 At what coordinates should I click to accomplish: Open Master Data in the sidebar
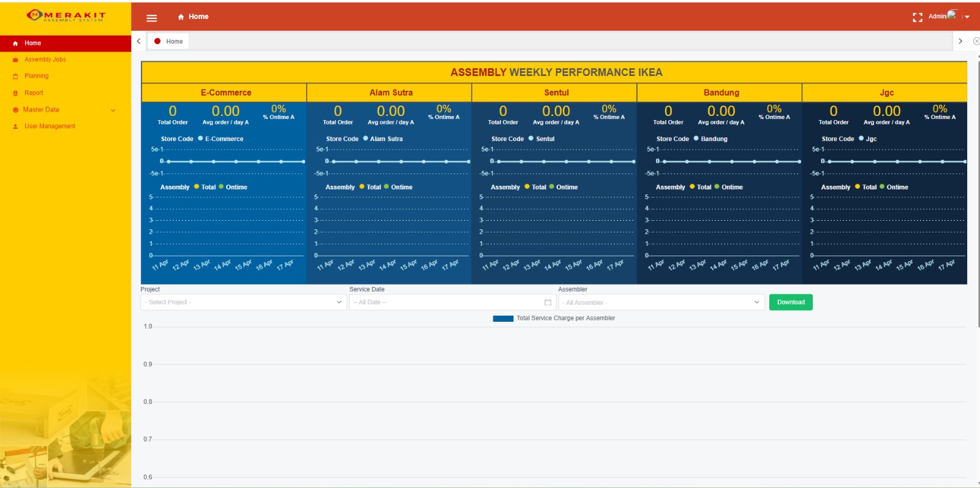coord(66,110)
